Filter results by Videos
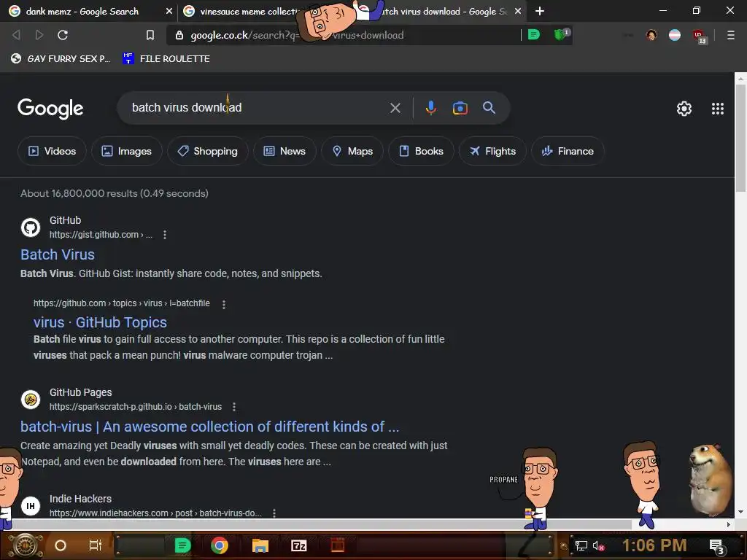Screen dimensions: 747x560 (x=52, y=151)
